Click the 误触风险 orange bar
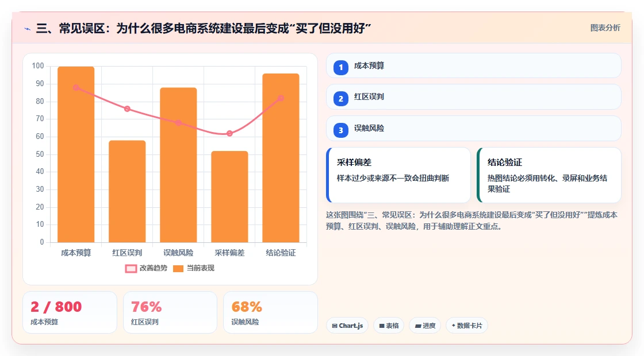 point(178,165)
